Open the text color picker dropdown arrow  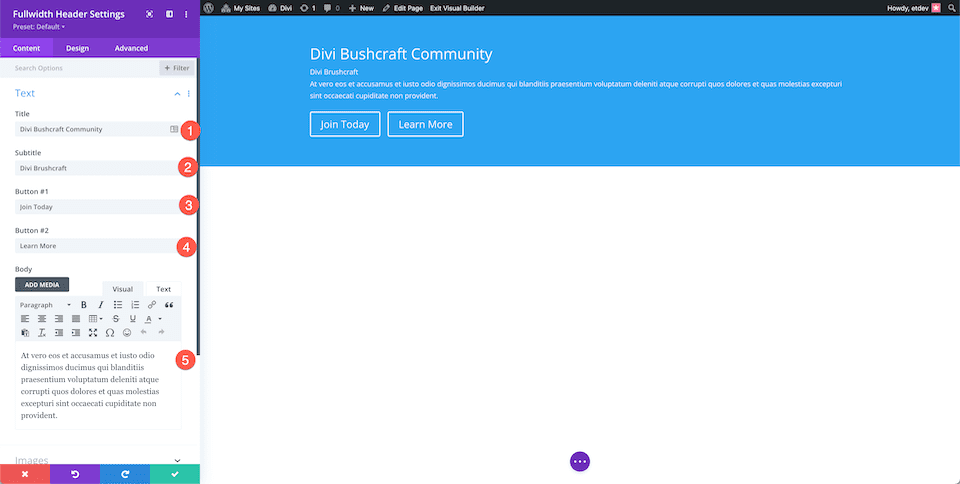pyautogui.click(x=160, y=319)
